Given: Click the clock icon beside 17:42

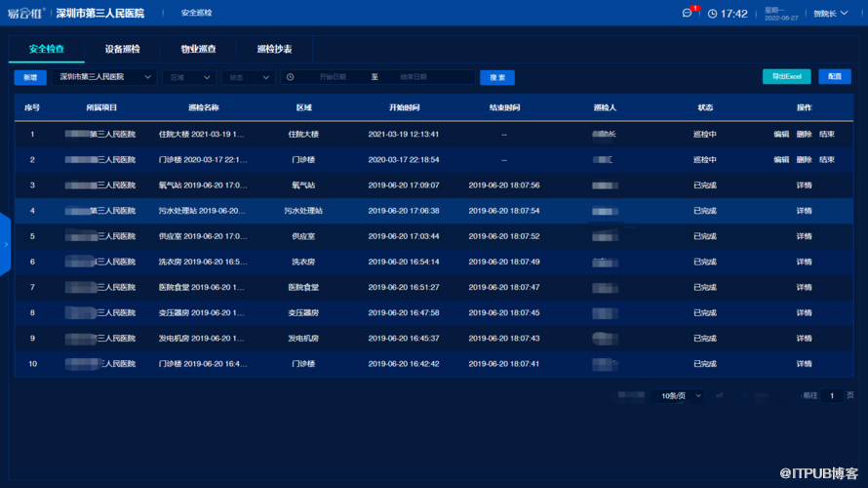Looking at the screenshot, I should [712, 14].
